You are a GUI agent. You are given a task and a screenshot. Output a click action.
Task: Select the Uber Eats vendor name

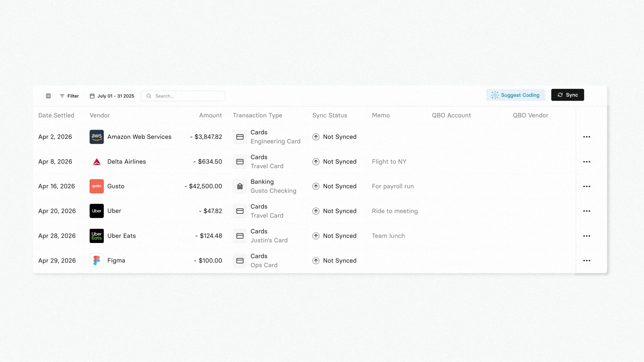[x=121, y=236]
